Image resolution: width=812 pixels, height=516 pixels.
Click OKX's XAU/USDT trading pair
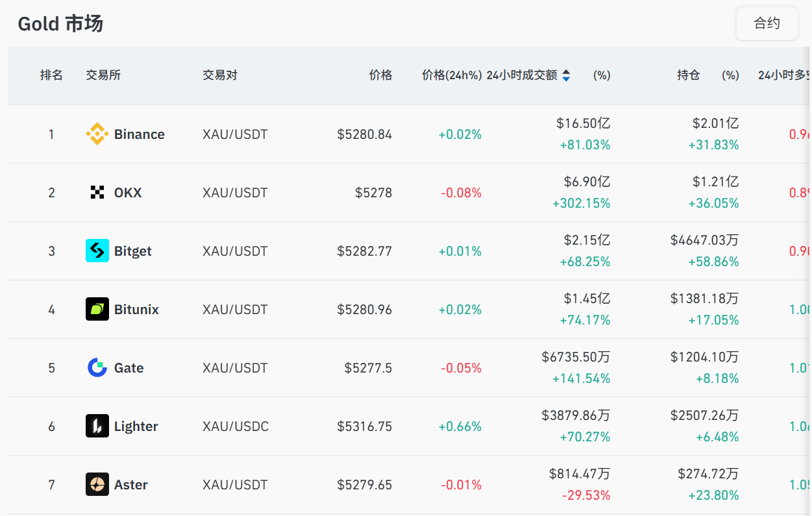pyautogui.click(x=235, y=193)
